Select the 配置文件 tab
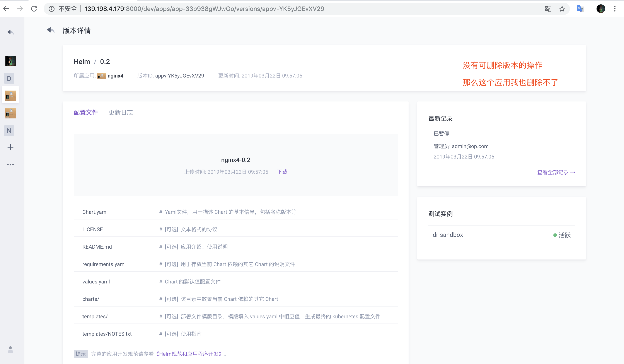 pos(86,113)
